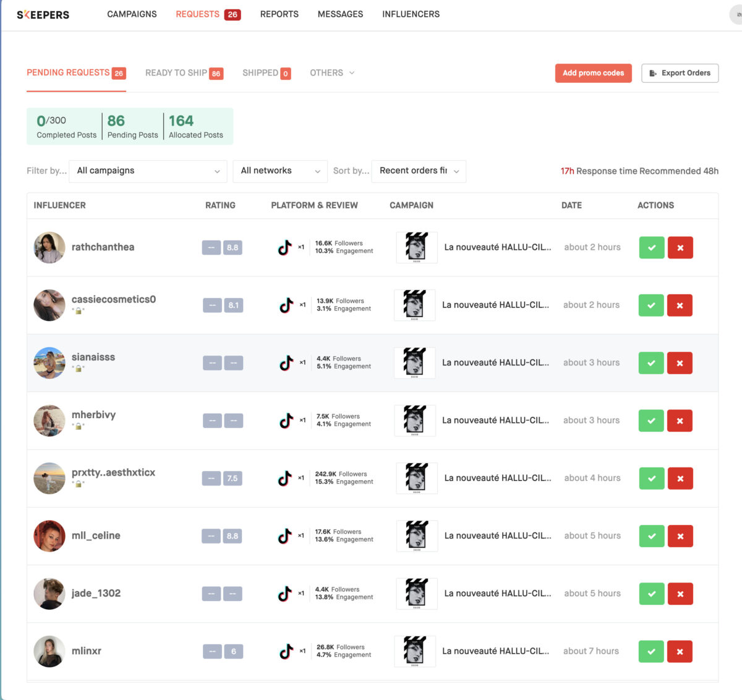Approve rathchanthea's request with the green checkmark
This screenshot has width=742, height=700.
tap(651, 247)
